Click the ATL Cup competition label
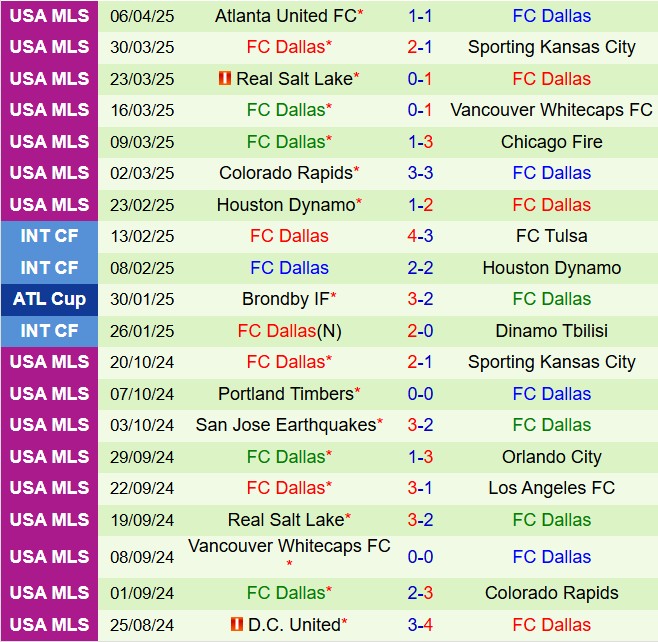The image size is (658, 642). tap(49, 299)
